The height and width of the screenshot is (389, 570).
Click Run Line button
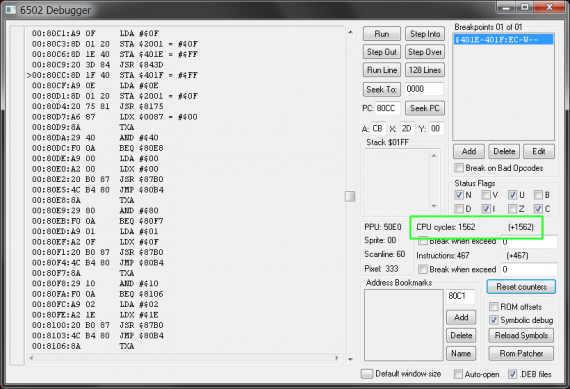tap(382, 70)
